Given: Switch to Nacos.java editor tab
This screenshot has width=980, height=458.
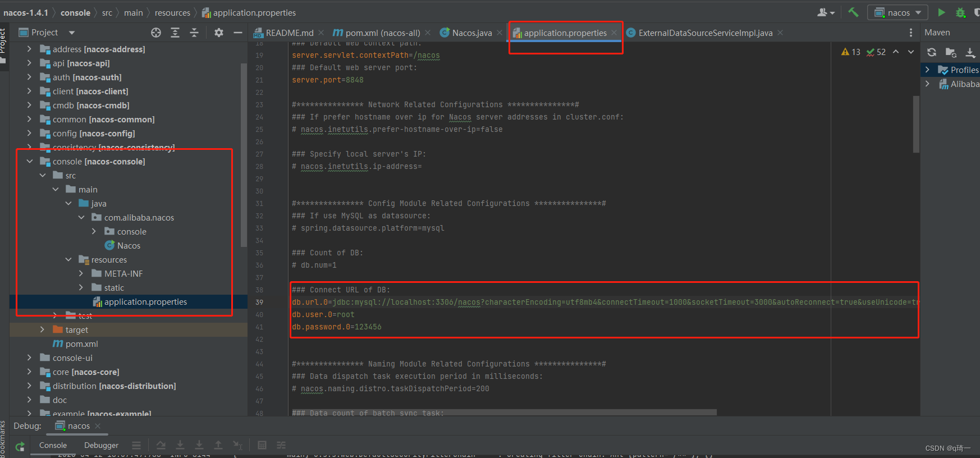Looking at the screenshot, I should coord(471,33).
